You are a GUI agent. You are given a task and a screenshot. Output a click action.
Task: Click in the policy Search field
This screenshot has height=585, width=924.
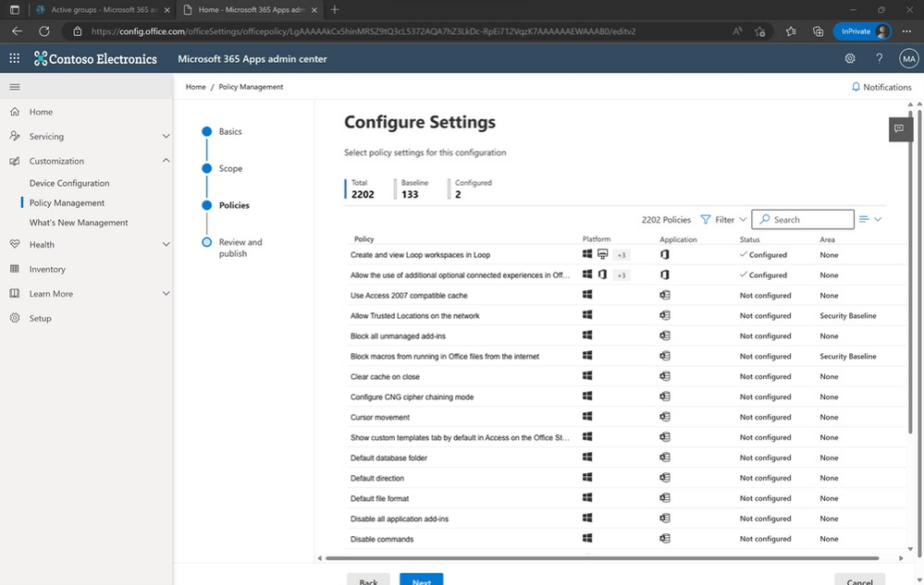click(803, 220)
